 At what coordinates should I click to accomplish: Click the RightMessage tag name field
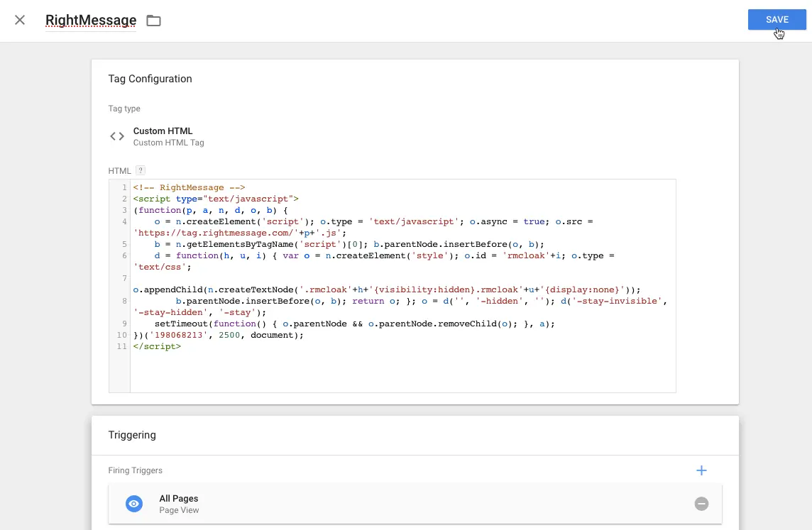91,21
